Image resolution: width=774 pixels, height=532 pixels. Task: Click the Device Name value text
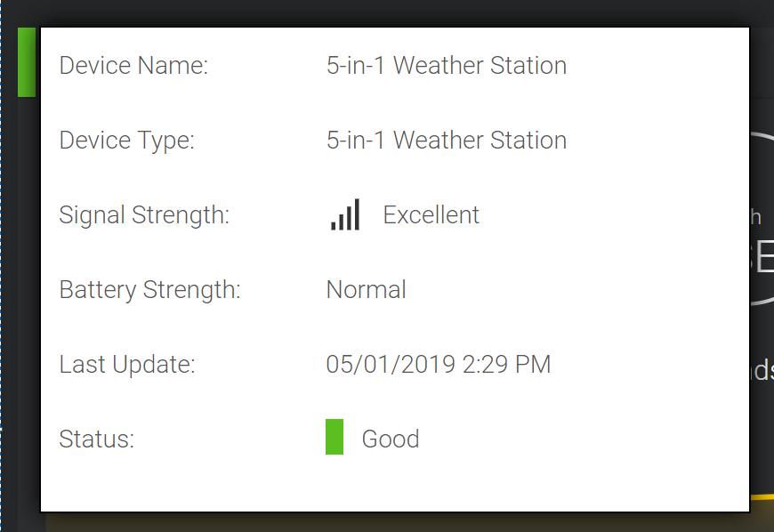coord(447,66)
